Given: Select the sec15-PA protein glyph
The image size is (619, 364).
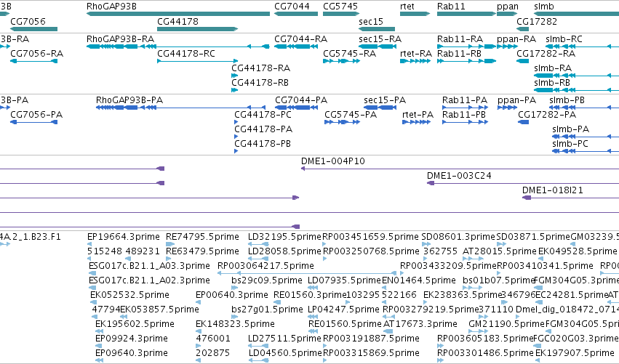Looking at the screenshot, I should coord(380,108).
